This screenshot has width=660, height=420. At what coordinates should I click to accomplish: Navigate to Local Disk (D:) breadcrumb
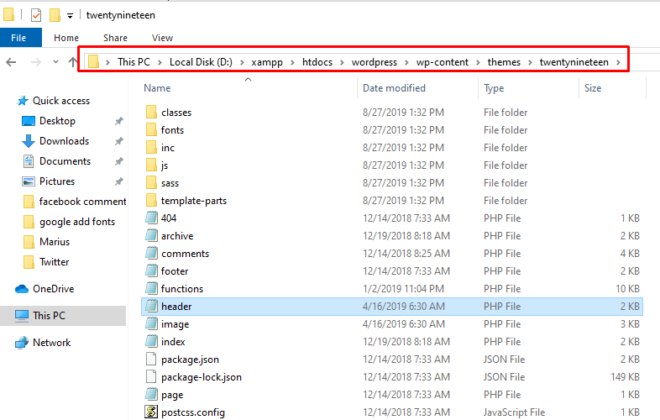pos(201,62)
